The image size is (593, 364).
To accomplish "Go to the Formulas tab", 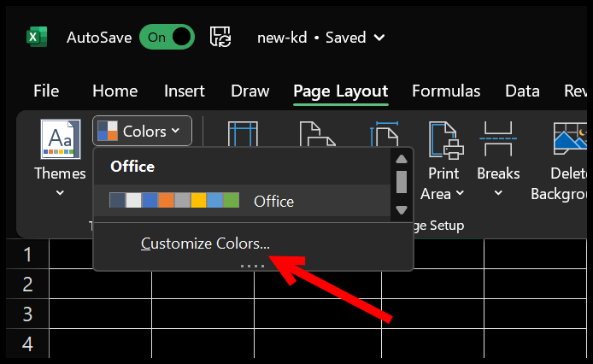I will click(446, 91).
